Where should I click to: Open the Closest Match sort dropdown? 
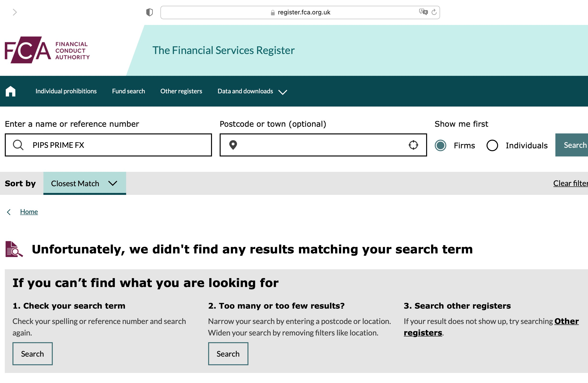(84, 184)
